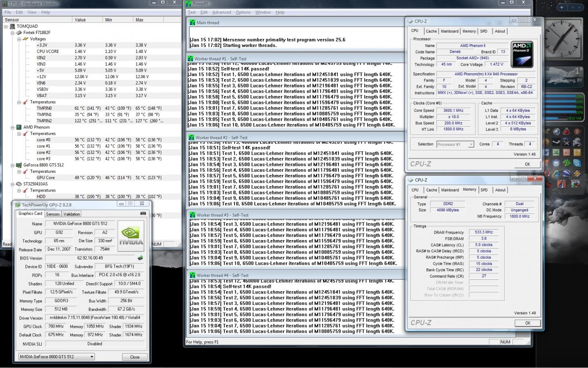Click the Close button in GPU-Z
The width and height of the screenshot is (588, 368).
[x=135, y=357]
